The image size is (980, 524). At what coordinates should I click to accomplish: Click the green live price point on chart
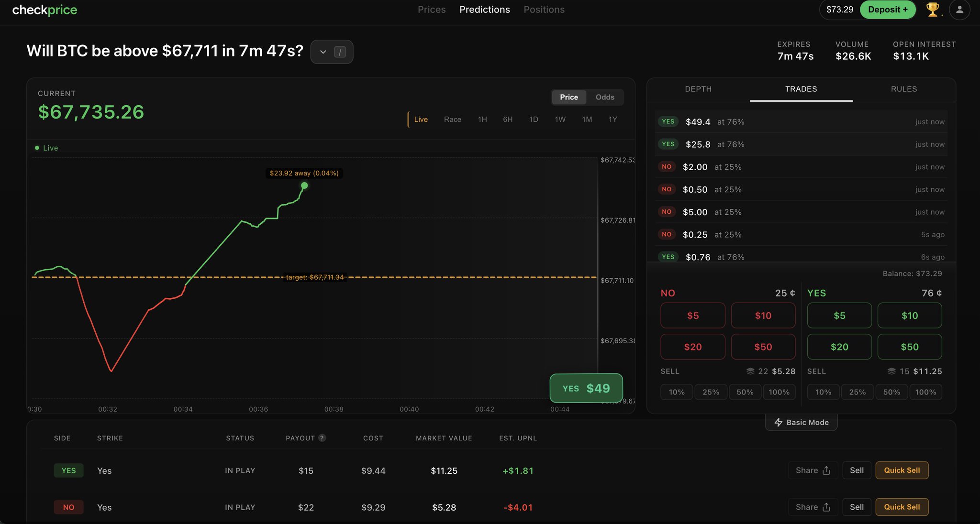click(x=304, y=186)
